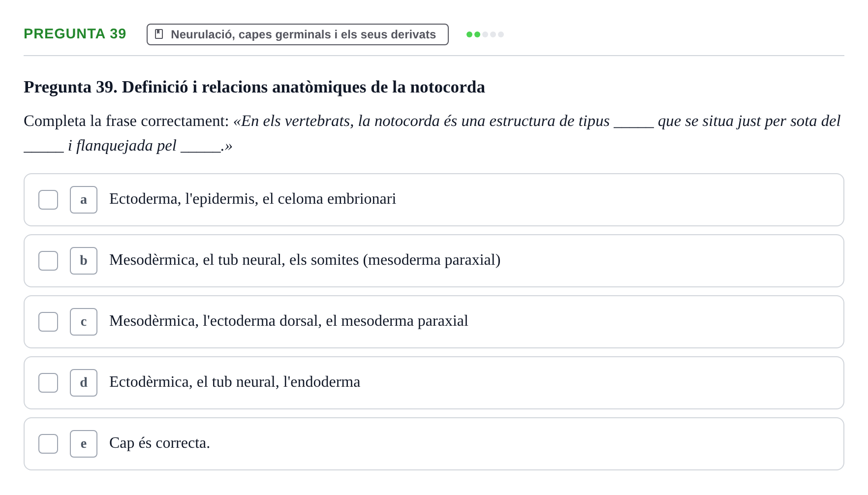Check the checkbox for option e
Screen dimensions: 868x495
tap(48, 444)
